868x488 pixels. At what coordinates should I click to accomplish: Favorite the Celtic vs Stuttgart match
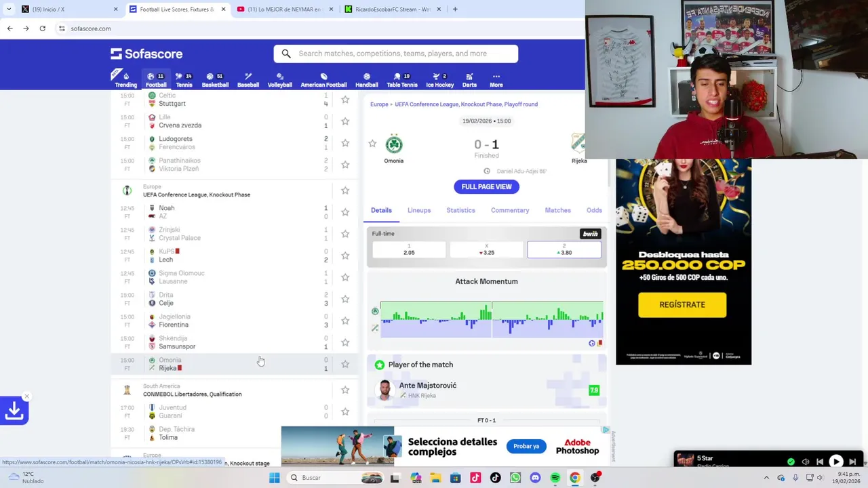[x=345, y=100]
